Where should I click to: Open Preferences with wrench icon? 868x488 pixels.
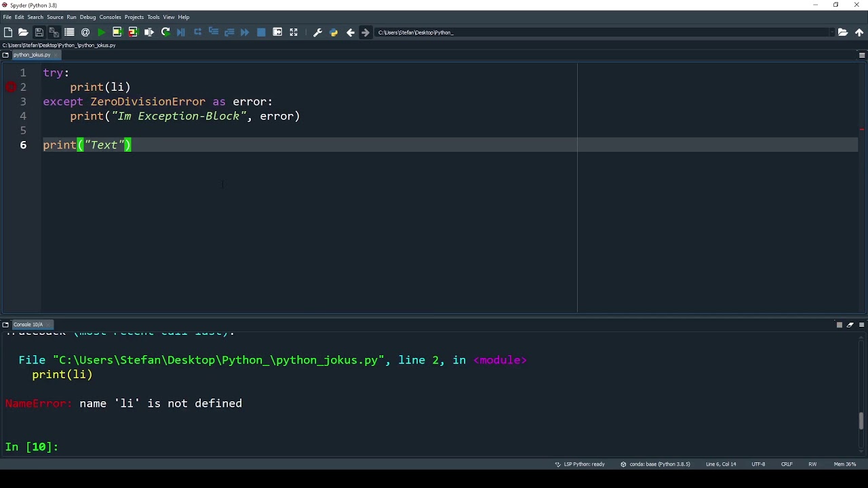(x=317, y=32)
